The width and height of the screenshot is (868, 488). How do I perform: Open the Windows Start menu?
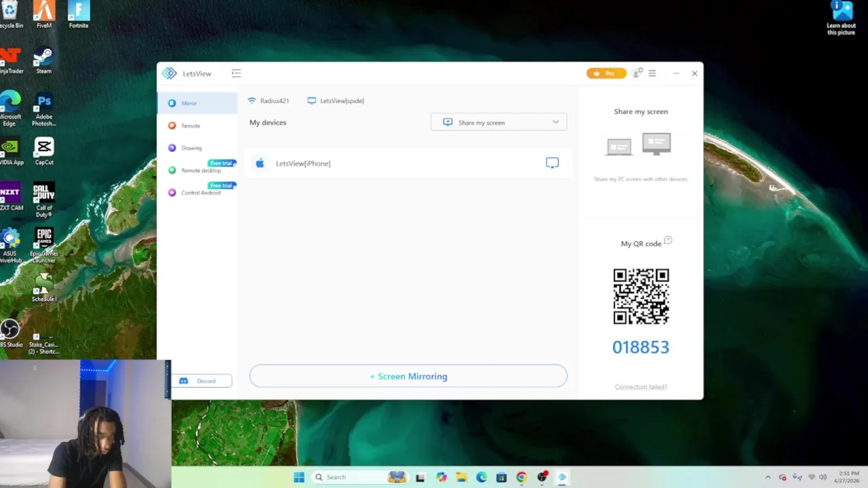click(299, 477)
